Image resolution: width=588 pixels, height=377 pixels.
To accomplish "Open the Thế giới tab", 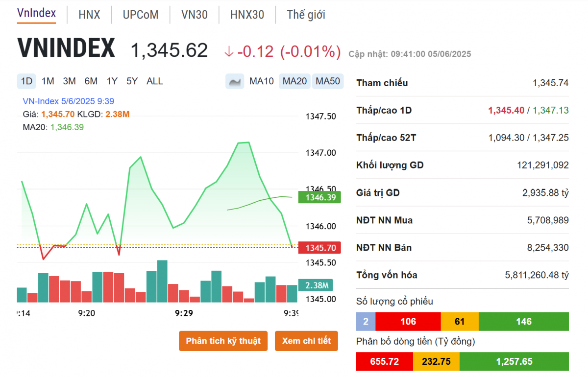I will point(306,15).
